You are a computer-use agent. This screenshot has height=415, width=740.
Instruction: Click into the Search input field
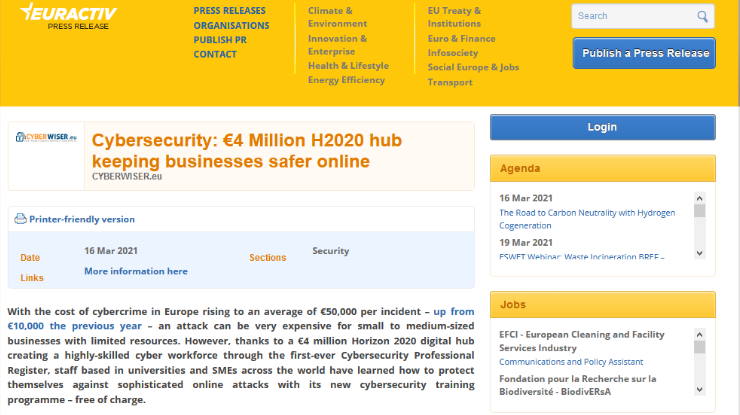634,16
